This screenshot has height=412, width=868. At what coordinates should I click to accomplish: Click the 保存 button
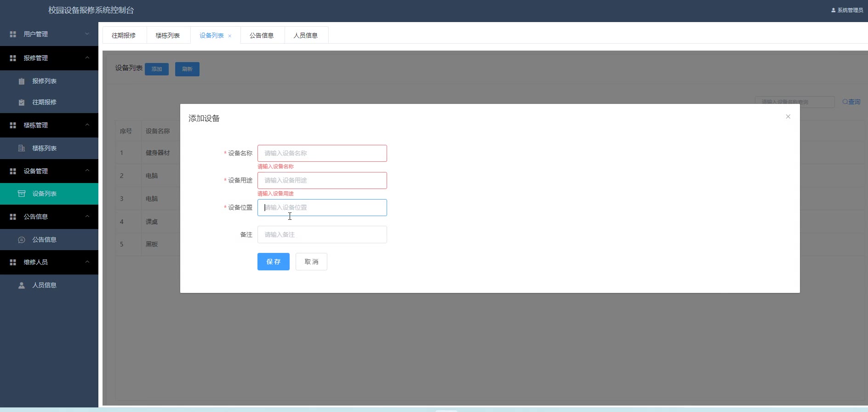(274, 262)
